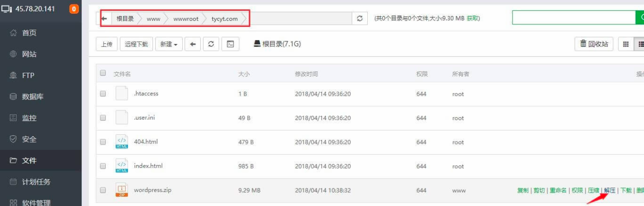Click the 上传 upload button
Screen dimensions: 644x206
[107, 44]
